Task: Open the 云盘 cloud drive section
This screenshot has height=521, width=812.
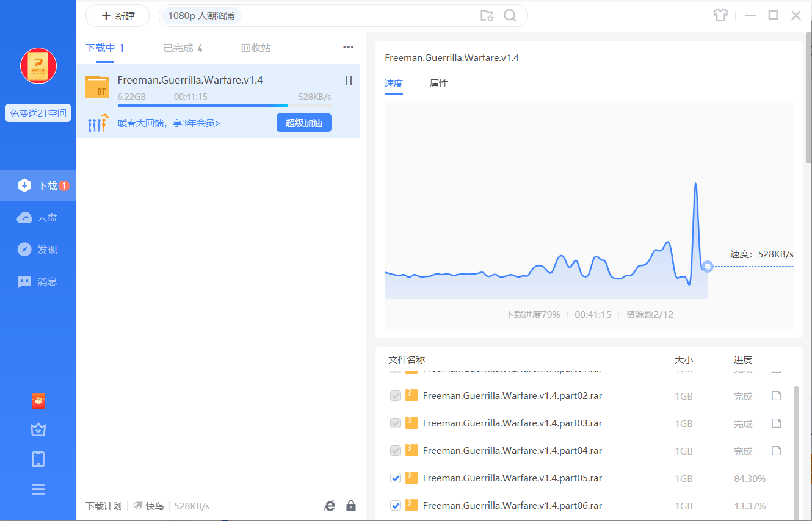Action: click(x=38, y=218)
